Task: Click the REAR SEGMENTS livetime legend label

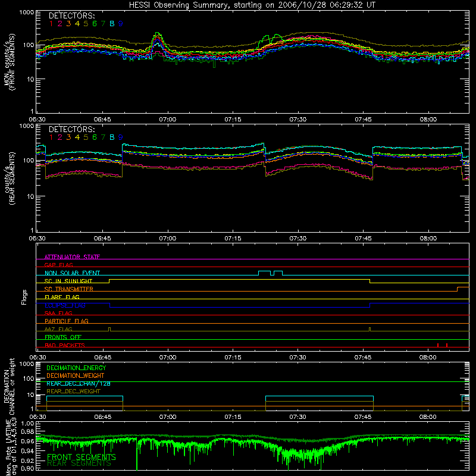Action: [79, 464]
